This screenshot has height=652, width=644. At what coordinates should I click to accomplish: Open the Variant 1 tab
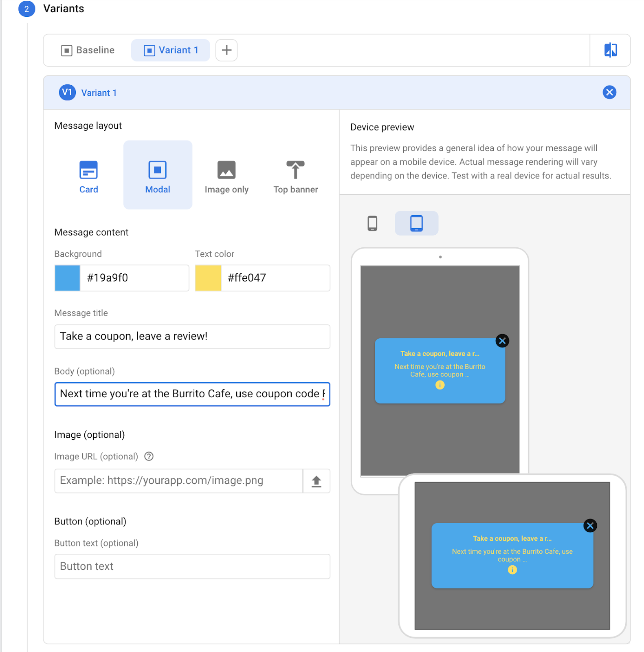[171, 50]
